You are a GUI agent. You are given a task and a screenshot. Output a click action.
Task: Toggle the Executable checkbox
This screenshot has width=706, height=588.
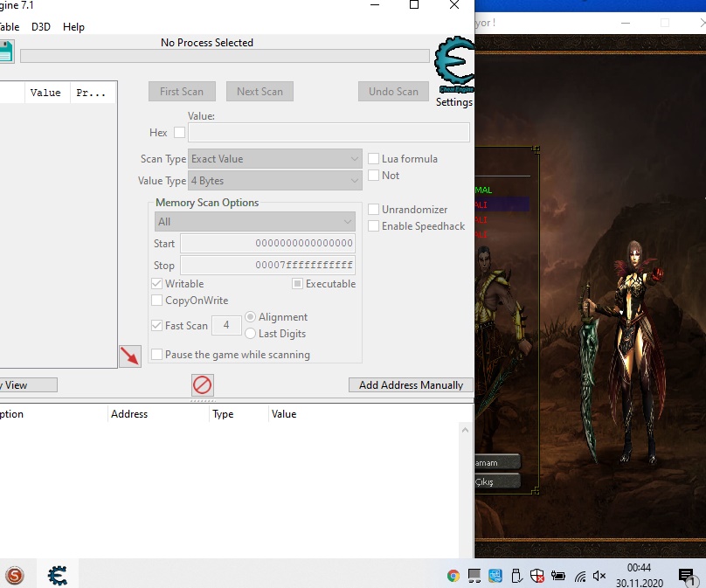point(297,284)
